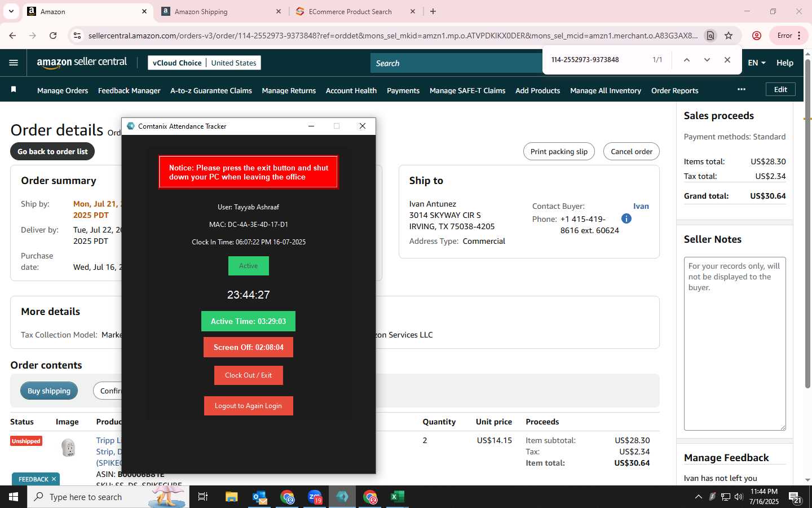Open Payments menu item
The height and width of the screenshot is (508, 812).
tap(403, 90)
